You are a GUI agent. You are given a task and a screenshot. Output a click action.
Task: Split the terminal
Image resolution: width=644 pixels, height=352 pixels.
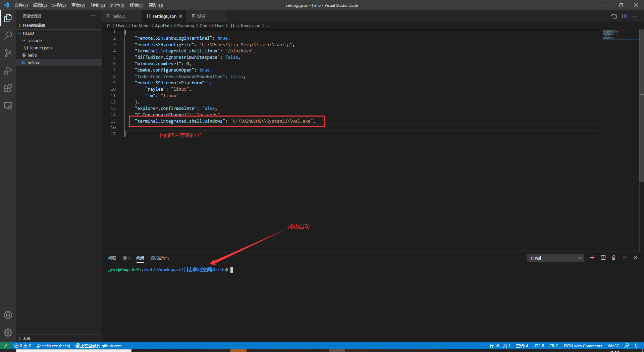pyautogui.click(x=603, y=258)
